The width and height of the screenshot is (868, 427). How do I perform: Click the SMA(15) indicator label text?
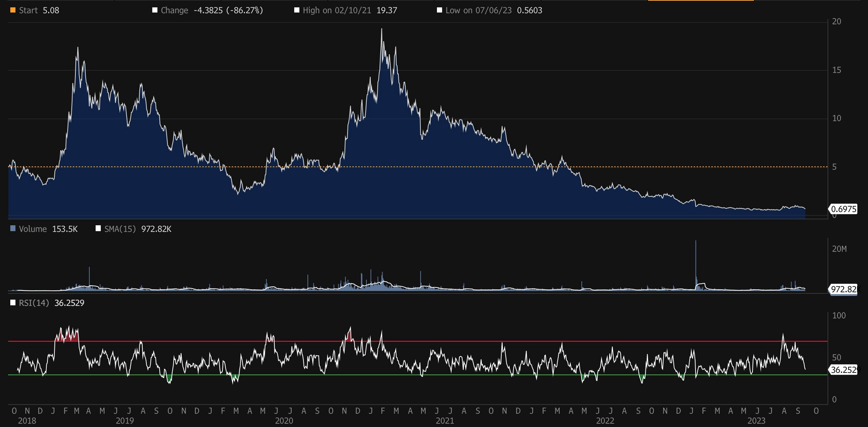pyautogui.click(x=120, y=229)
